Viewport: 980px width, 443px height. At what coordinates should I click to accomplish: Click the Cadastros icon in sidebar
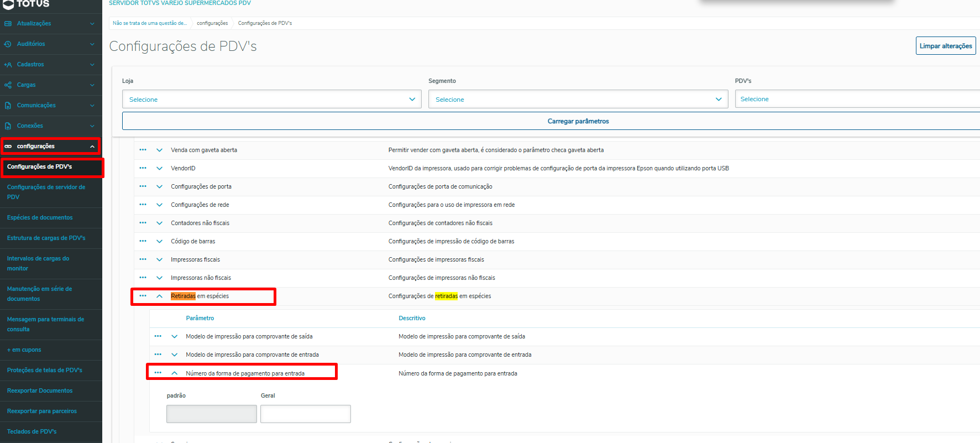8,65
